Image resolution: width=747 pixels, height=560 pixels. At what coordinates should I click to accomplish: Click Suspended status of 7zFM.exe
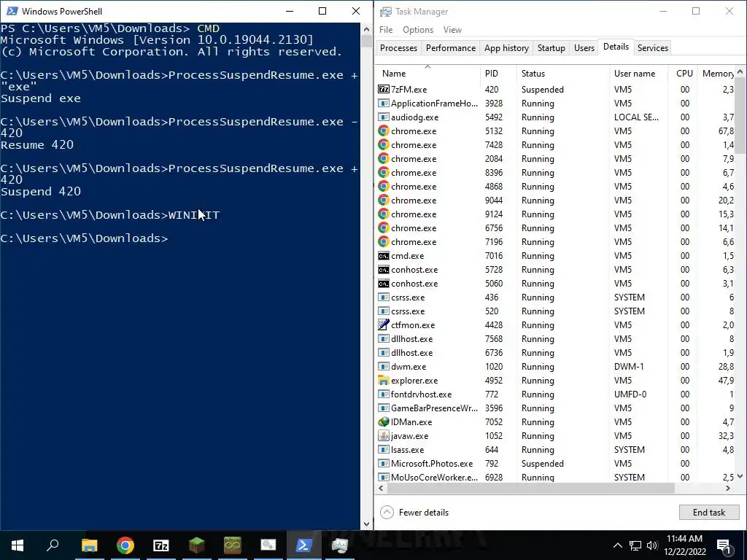pos(542,89)
